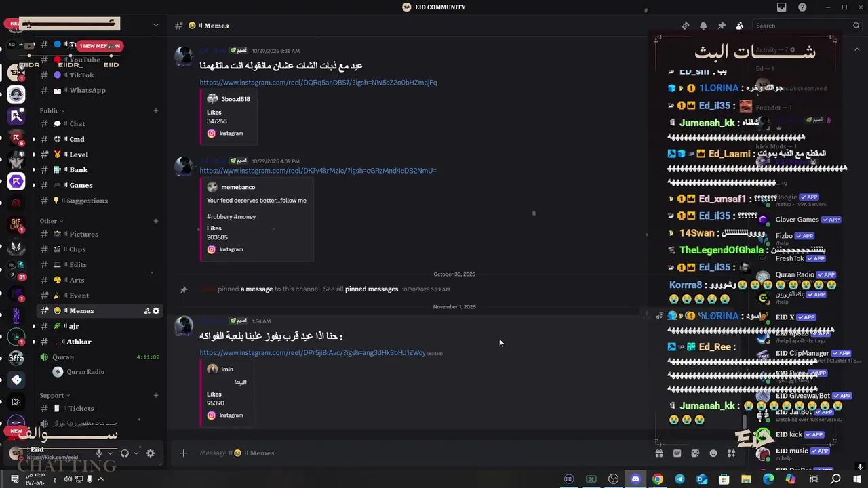868x488 pixels.
Task: Open the GIF picker icon
Action: click(677, 453)
